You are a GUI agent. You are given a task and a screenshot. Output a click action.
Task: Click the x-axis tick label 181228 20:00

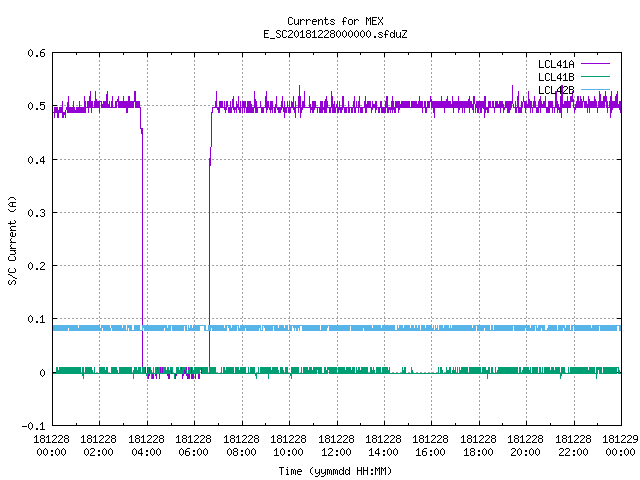(x=525, y=446)
